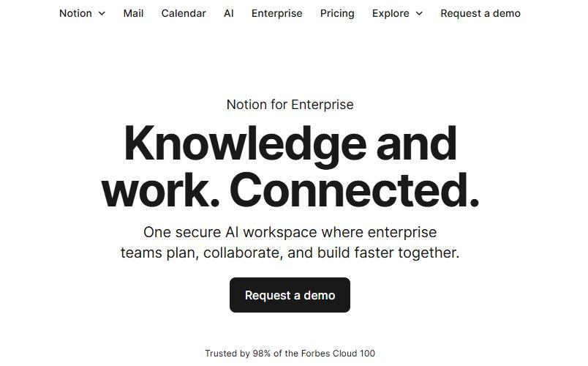Click the 'work. Connected.' headline line
The width and height of the screenshot is (588, 366).
point(290,190)
